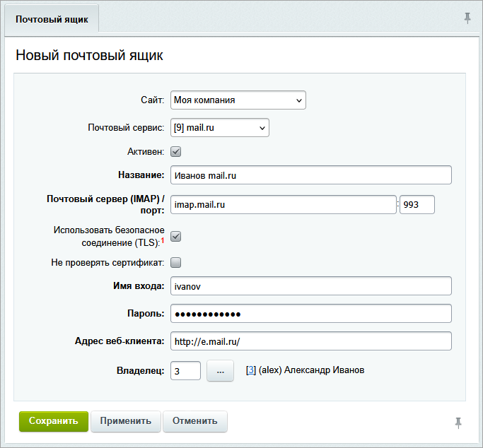Open owner search with the "..." button
The height and width of the screenshot is (448, 483).
220,370
